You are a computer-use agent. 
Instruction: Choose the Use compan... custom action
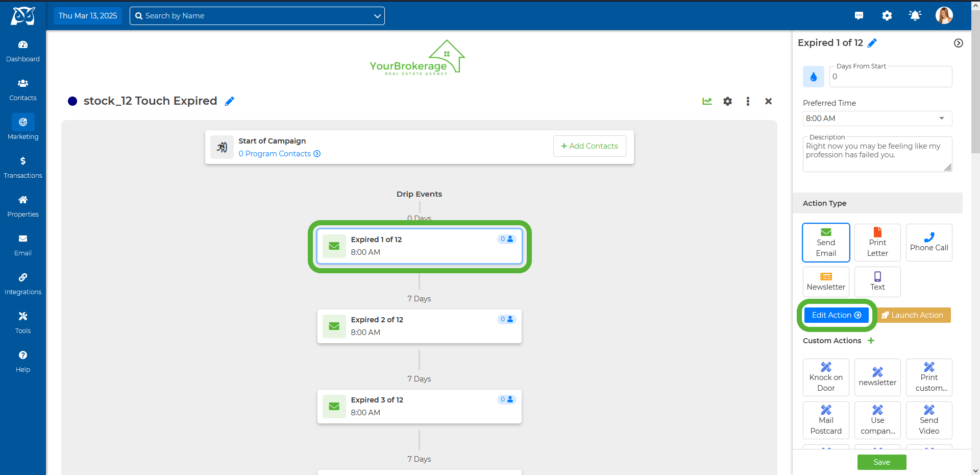tap(877, 420)
